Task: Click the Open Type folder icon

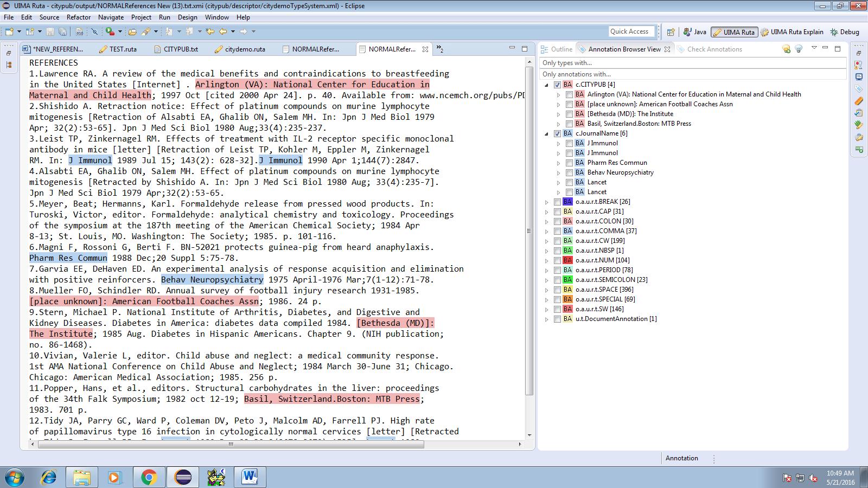Action: pyautogui.click(x=132, y=32)
